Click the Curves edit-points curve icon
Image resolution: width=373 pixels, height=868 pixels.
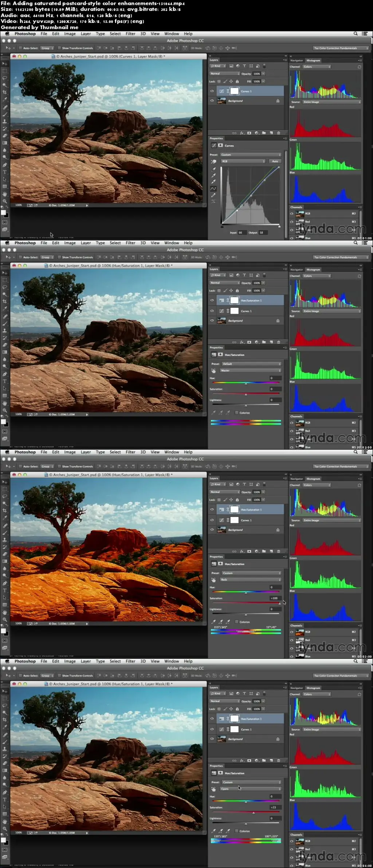pyautogui.click(x=214, y=188)
